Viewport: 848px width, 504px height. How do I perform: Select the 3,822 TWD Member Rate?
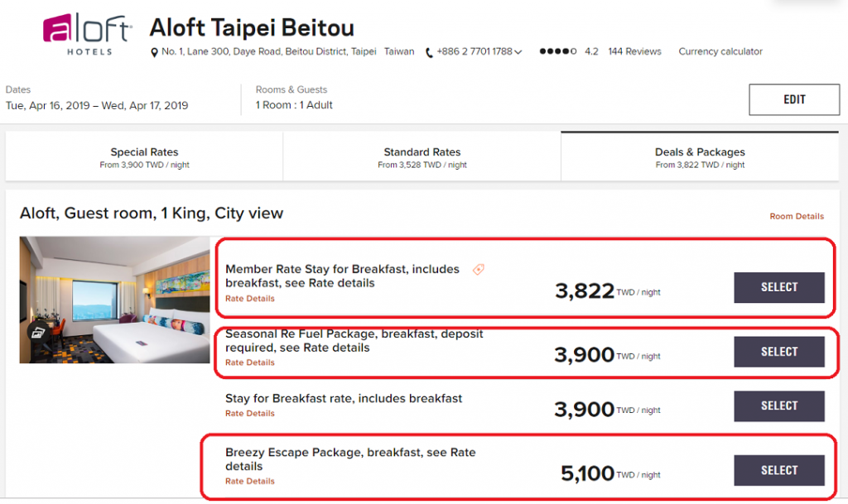[778, 287]
